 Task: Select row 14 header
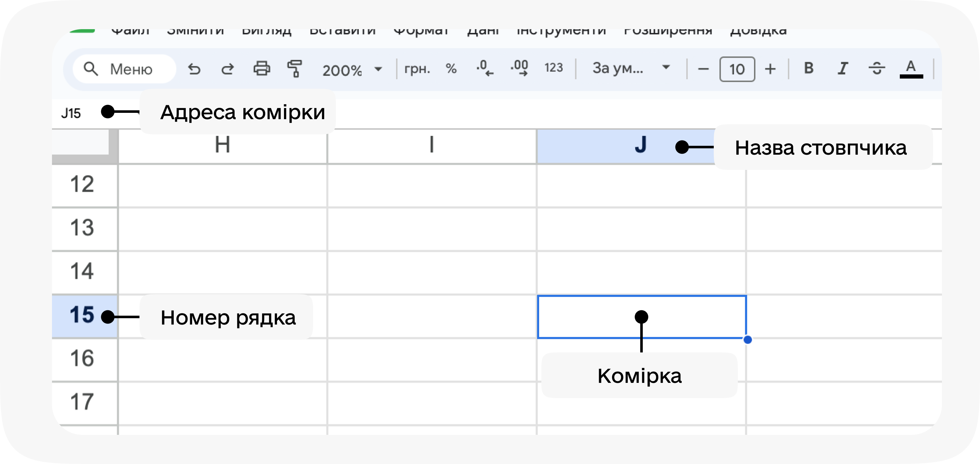pos(84,272)
